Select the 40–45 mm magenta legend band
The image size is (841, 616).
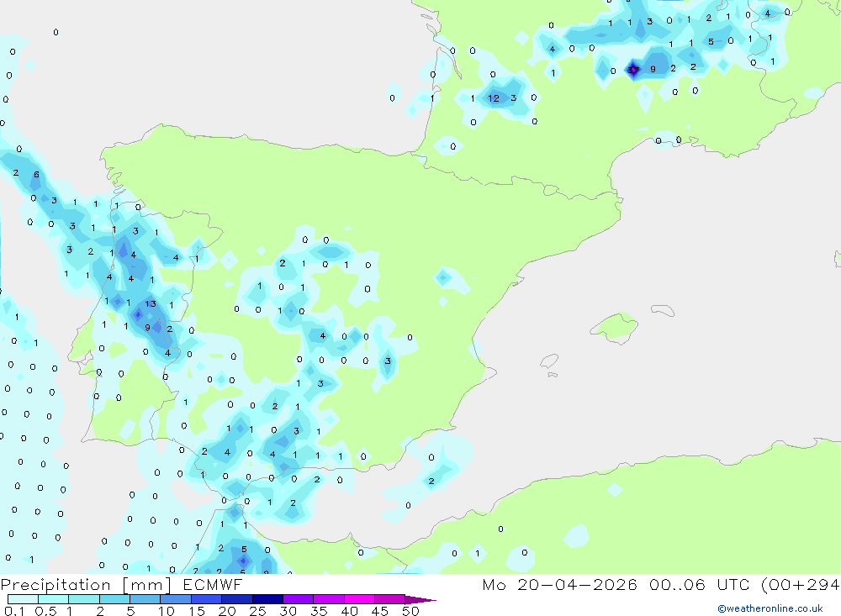(x=359, y=599)
